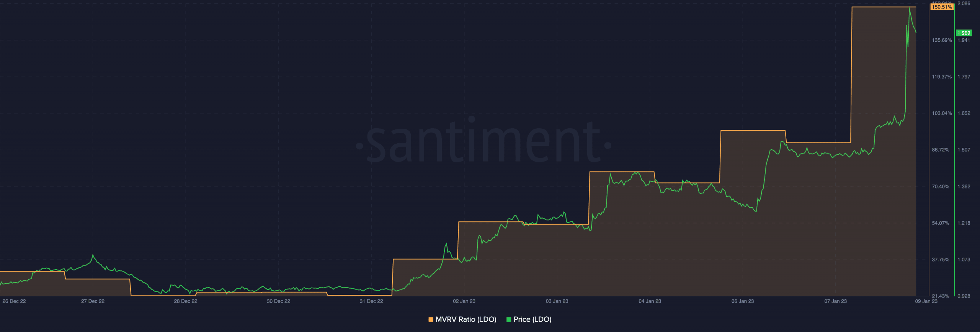Click the 06 Jan 23 date label
This screenshot has height=332, width=980.
743,301
